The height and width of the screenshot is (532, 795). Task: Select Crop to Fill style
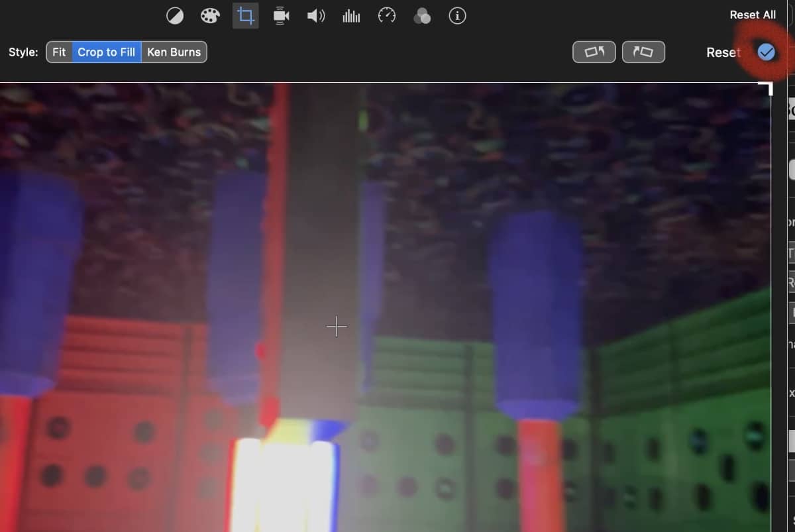coord(106,52)
